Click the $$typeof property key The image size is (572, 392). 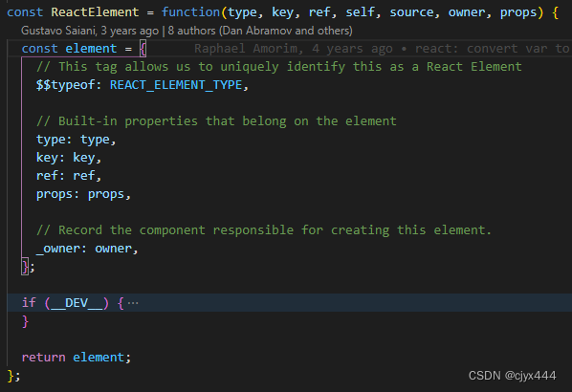point(66,85)
